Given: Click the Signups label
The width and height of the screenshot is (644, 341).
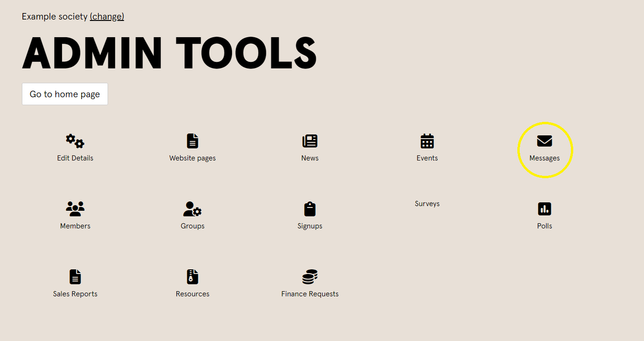Looking at the screenshot, I should [310, 226].
